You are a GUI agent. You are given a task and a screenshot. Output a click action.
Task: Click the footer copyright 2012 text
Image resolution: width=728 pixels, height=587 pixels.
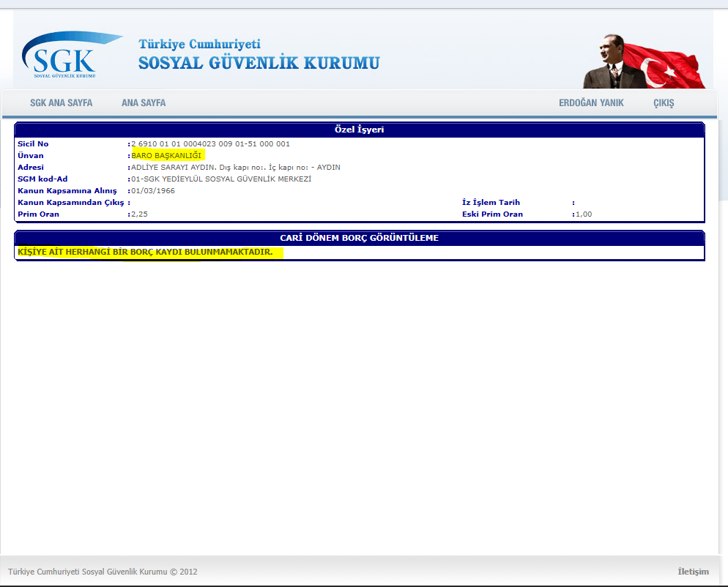103,572
